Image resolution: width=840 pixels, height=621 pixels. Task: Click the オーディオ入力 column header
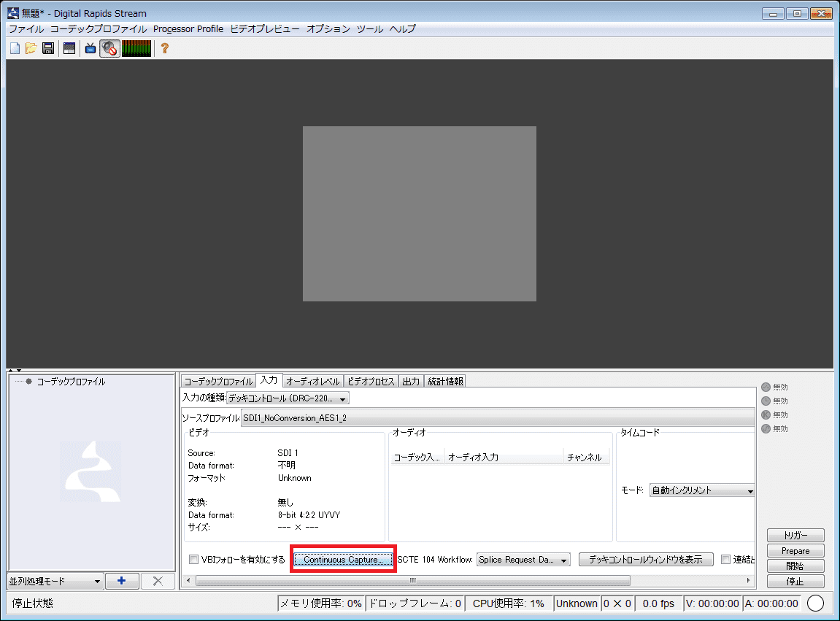pos(504,457)
